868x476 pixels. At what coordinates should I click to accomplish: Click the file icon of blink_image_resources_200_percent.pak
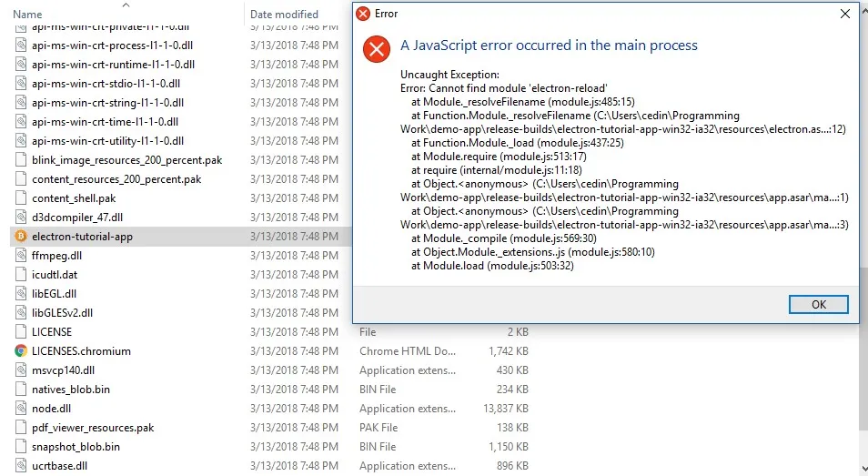(x=21, y=160)
